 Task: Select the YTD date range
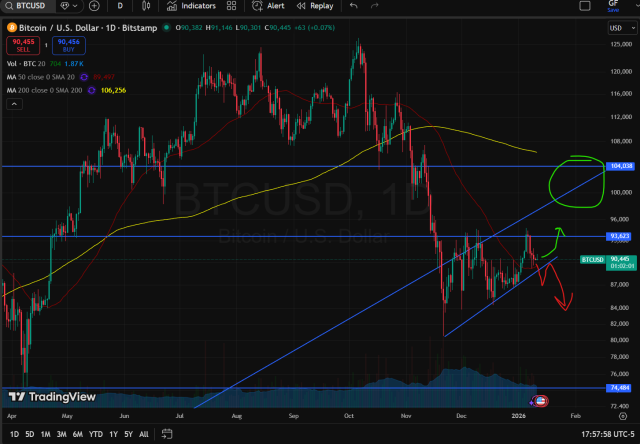click(x=96, y=434)
